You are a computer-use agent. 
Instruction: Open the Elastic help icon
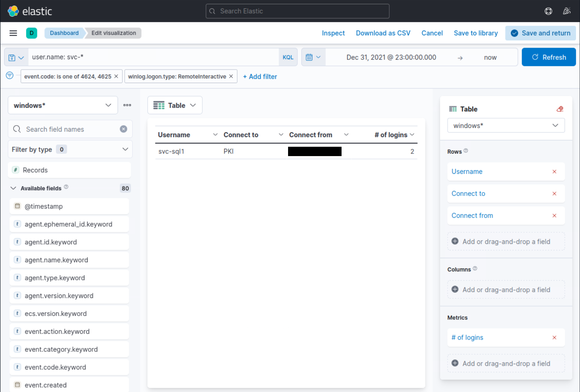[548, 11]
